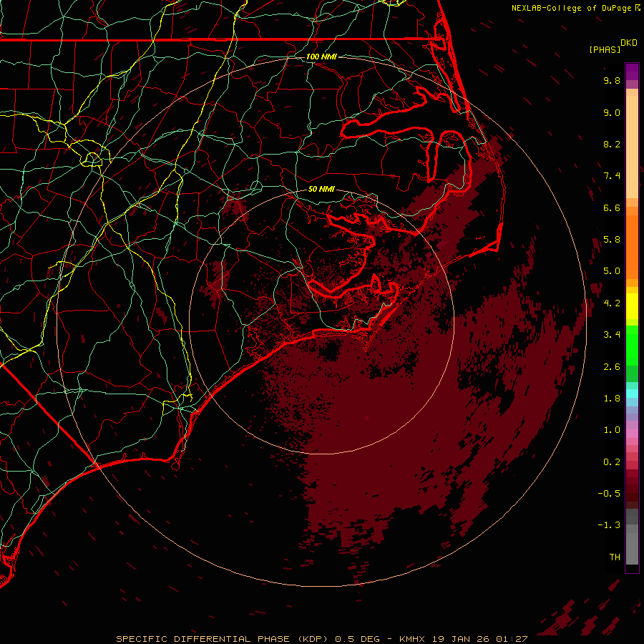The height and width of the screenshot is (644, 644).
Task: Click the TH threshold label on the scale
Action: [615, 557]
